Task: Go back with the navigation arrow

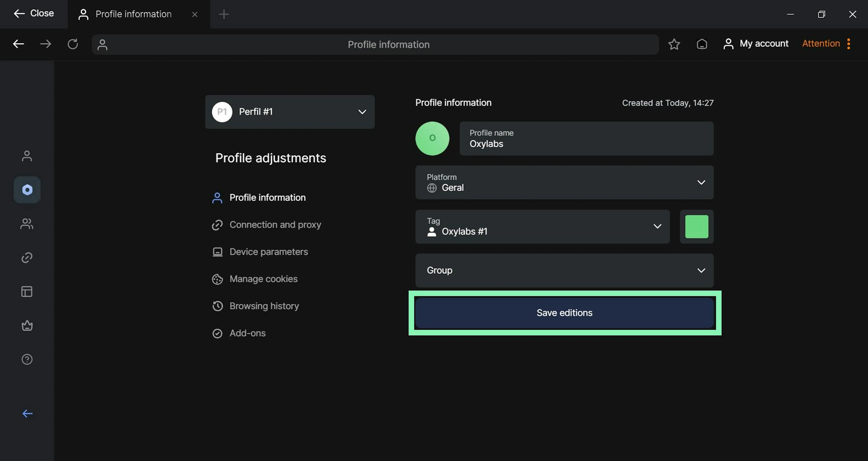Action: pos(19,44)
